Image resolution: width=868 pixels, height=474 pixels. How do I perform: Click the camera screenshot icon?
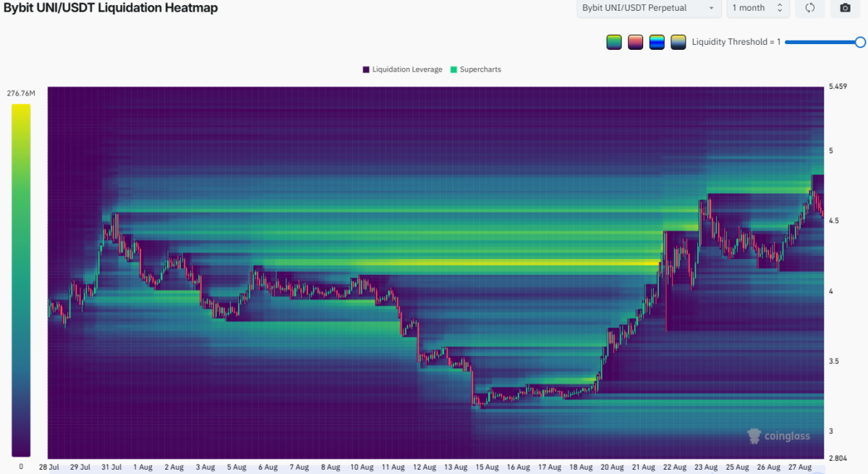pyautogui.click(x=845, y=8)
